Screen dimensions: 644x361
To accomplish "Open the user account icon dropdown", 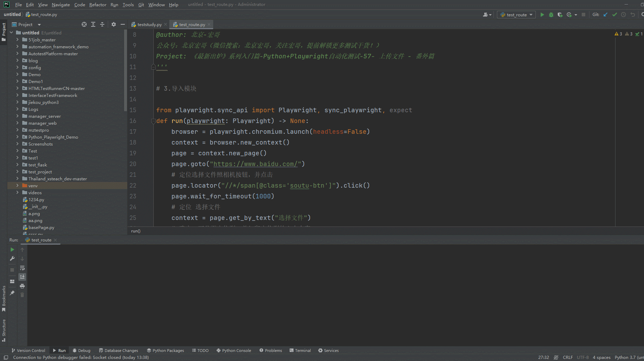I will coord(487,15).
